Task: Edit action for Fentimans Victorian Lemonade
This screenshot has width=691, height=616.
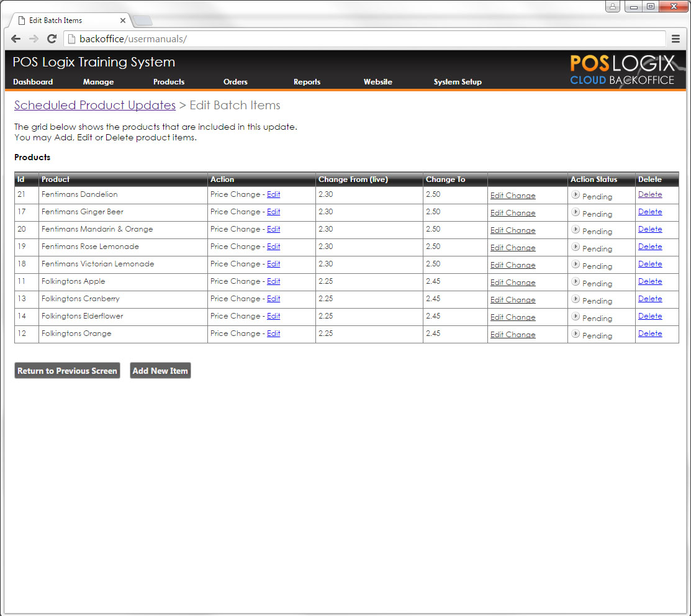Action: (x=273, y=264)
